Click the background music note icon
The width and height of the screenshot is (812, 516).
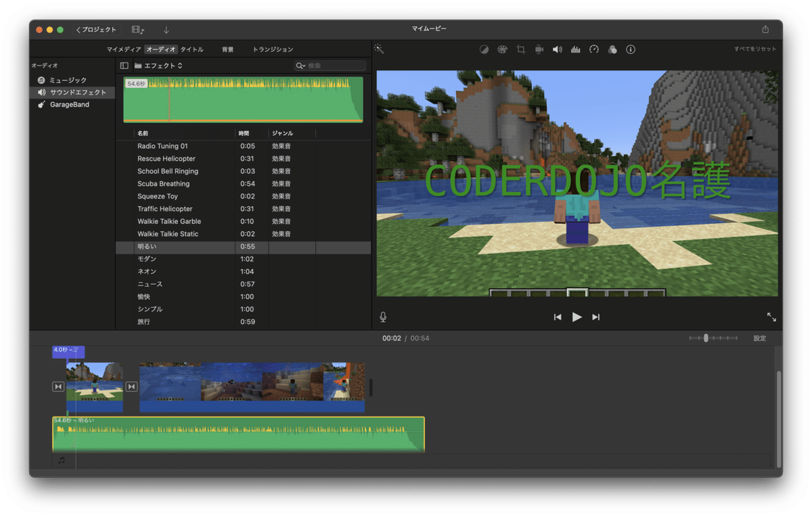click(x=62, y=460)
